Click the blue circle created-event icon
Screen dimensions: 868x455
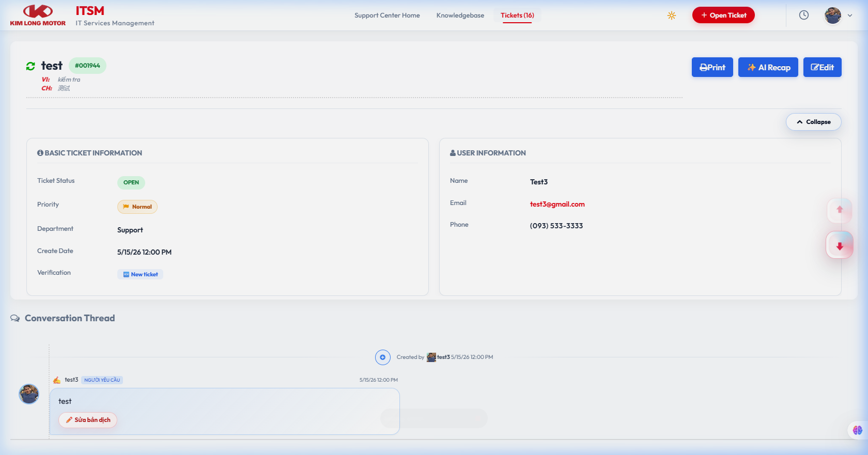coord(383,357)
